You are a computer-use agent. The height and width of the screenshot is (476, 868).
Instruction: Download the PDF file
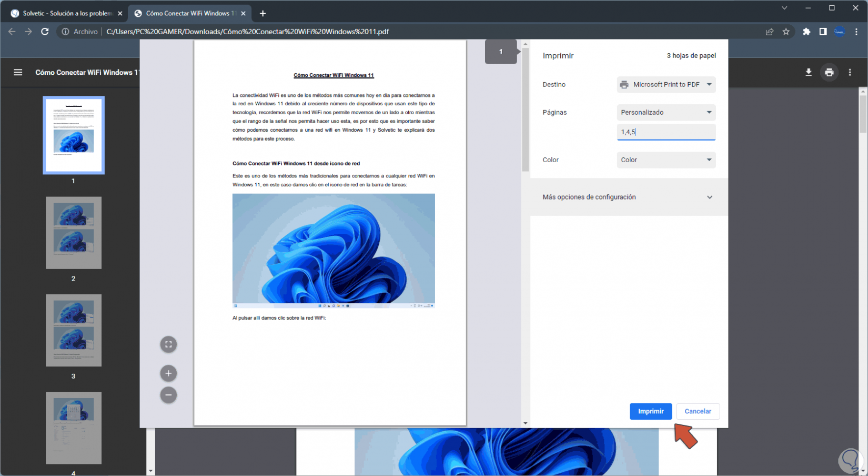809,72
